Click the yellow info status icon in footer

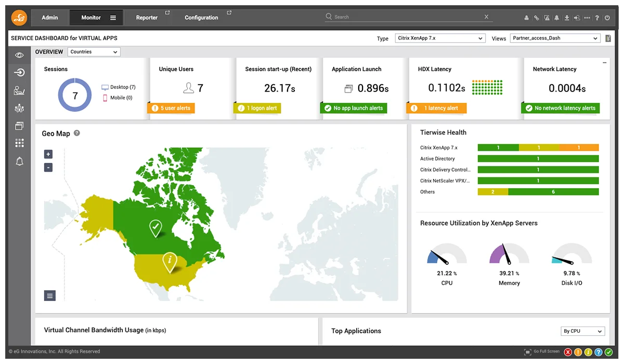(588, 353)
